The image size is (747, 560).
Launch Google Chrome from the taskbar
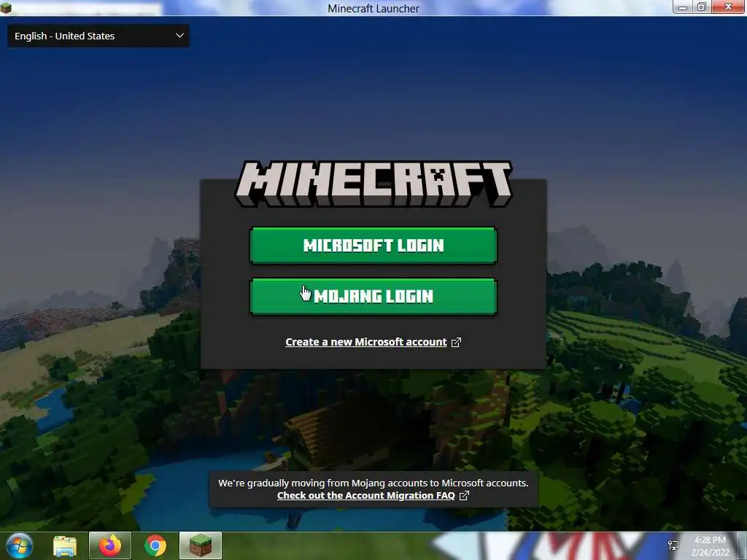pos(155,545)
